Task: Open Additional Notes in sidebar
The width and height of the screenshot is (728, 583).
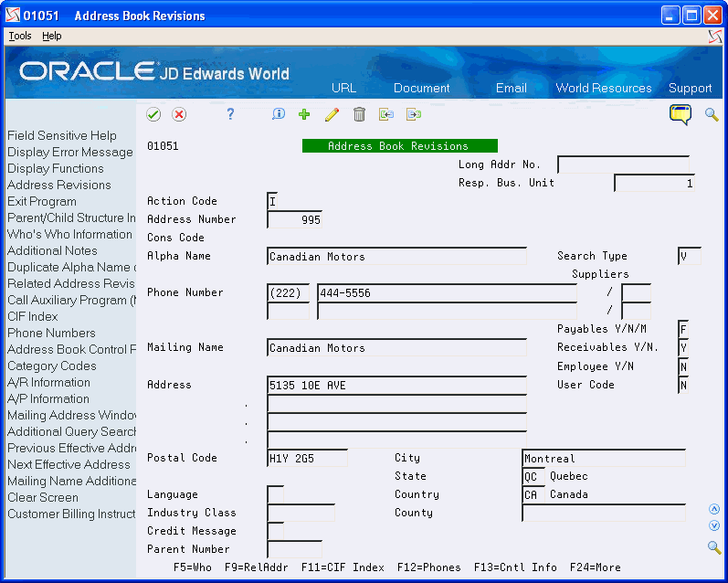Action: coord(52,251)
